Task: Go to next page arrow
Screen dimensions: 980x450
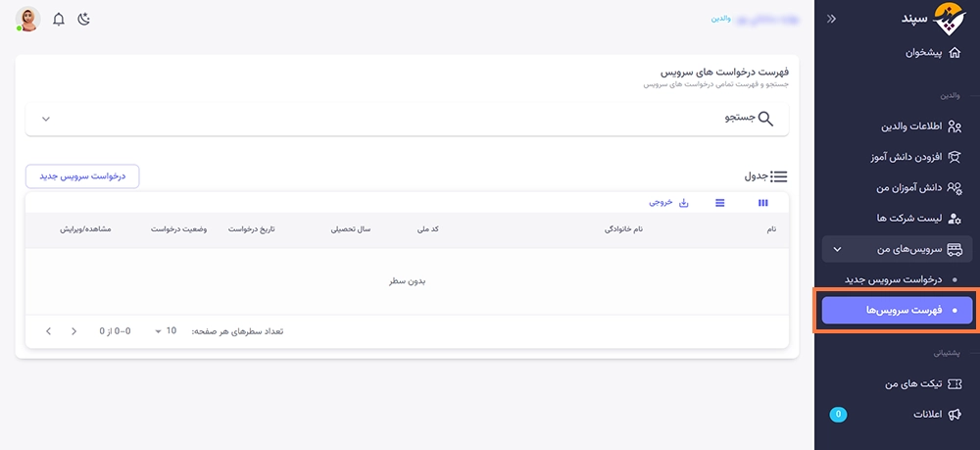Action: tap(48, 330)
